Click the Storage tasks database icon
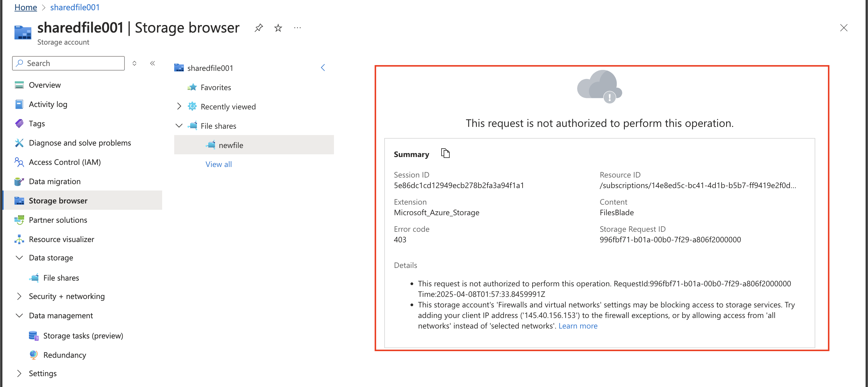868x387 pixels. 34,336
